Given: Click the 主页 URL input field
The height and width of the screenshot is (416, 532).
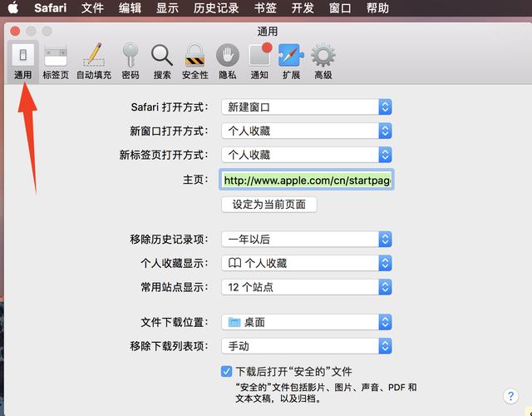Looking at the screenshot, I should [x=307, y=180].
